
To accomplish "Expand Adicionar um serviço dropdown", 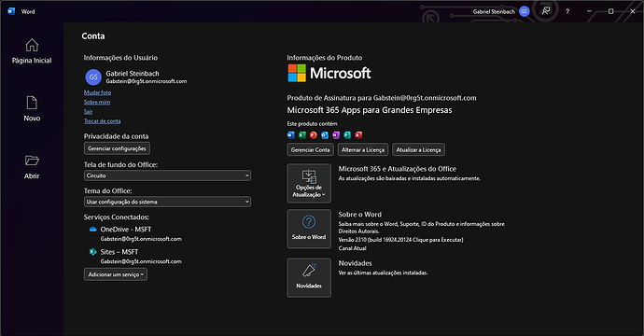I will pyautogui.click(x=116, y=274).
